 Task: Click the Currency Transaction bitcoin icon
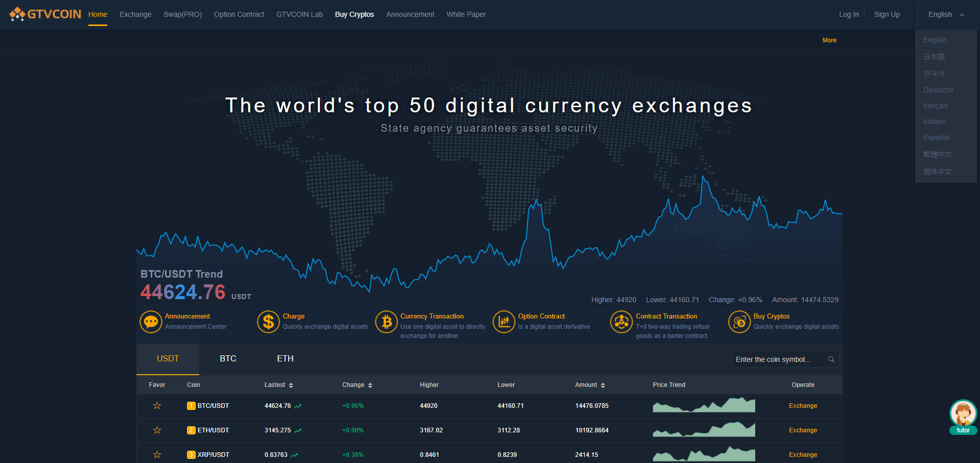[386, 322]
